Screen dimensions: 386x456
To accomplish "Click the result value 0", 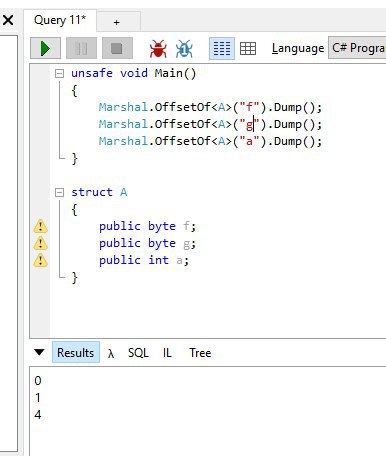I will click(38, 380).
